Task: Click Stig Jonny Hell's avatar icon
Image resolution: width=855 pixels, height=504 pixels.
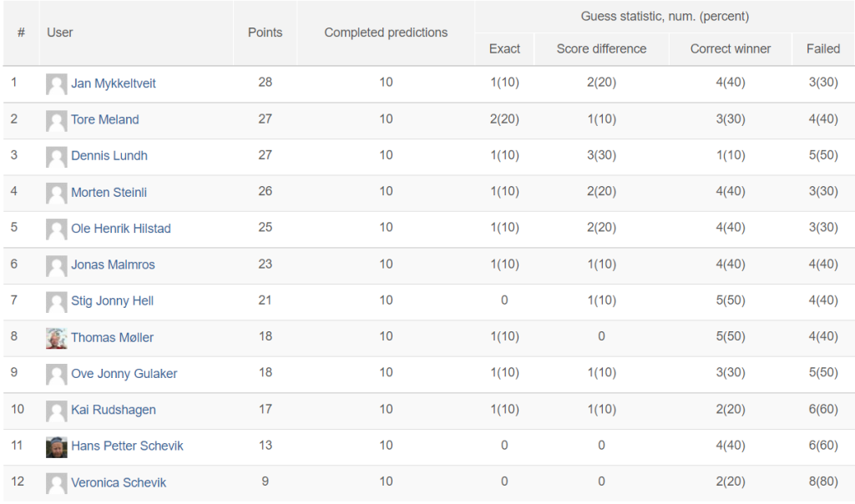Action: click(x=56, y=302)
